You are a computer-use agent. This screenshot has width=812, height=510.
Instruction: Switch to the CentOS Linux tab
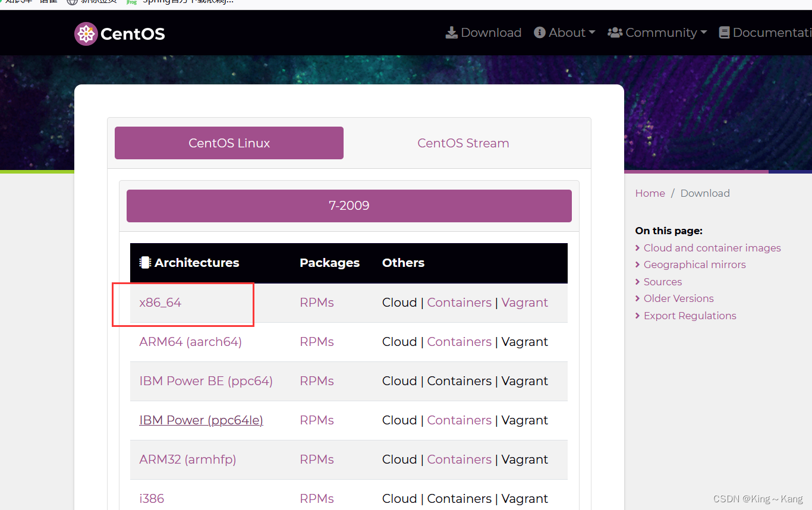coord(229,143)
